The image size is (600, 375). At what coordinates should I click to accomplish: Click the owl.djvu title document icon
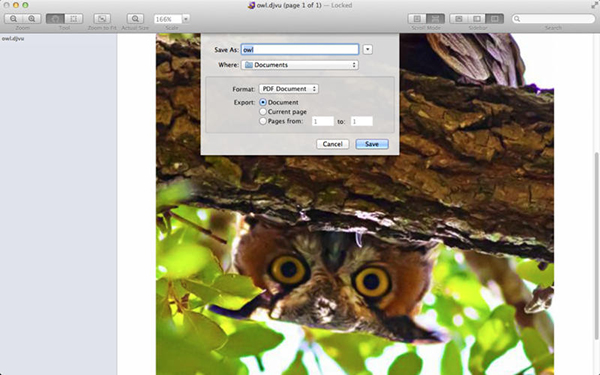pyautogui.click(x=251, y=5)
